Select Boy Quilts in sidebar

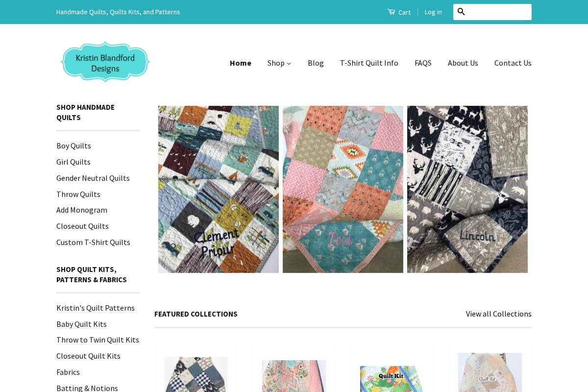coord(73,146)
